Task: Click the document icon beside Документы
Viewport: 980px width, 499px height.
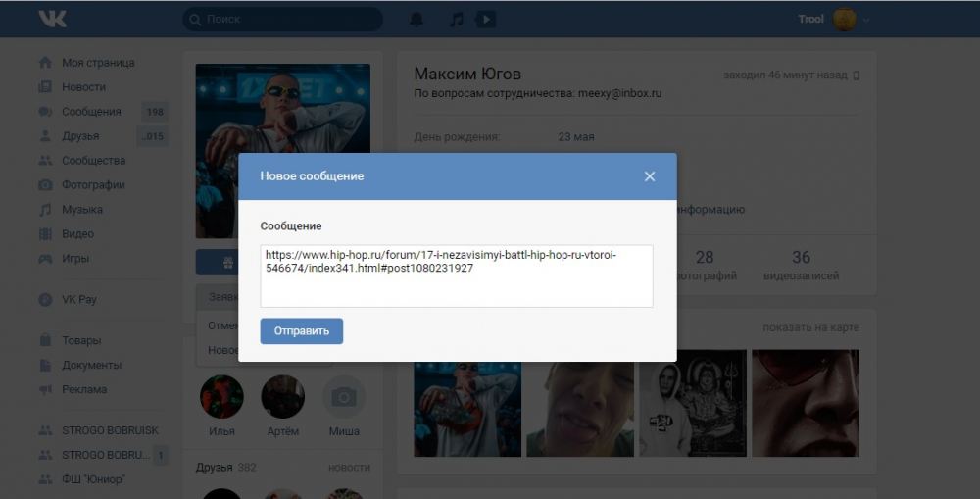Action: pos(45,365)
